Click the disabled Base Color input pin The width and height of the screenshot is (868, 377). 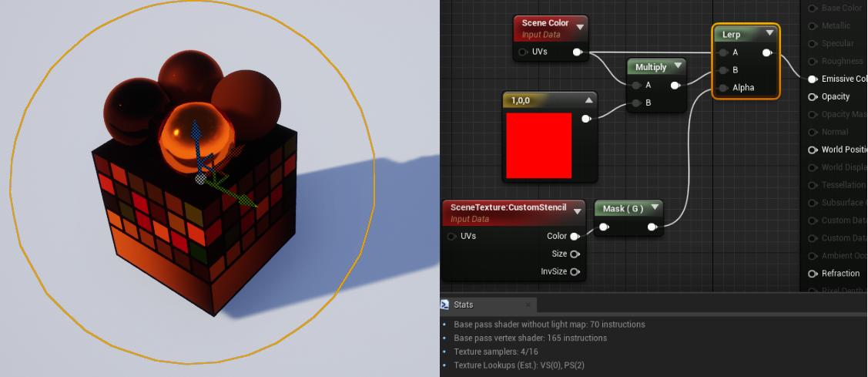(812, 8)
